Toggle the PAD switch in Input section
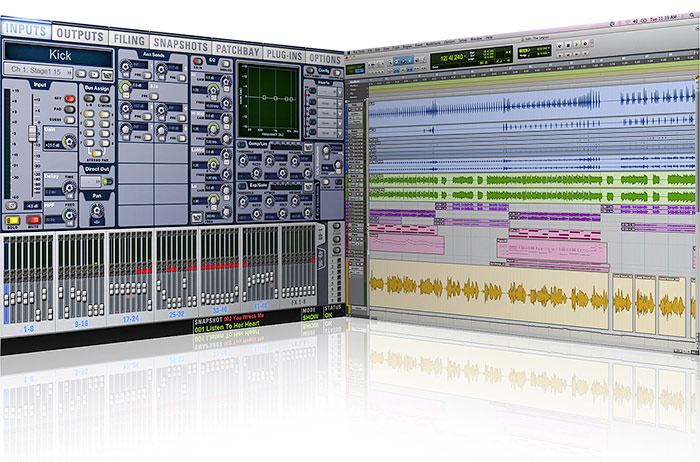This screenshot has width=700, height=462. [x=70, y=109]
